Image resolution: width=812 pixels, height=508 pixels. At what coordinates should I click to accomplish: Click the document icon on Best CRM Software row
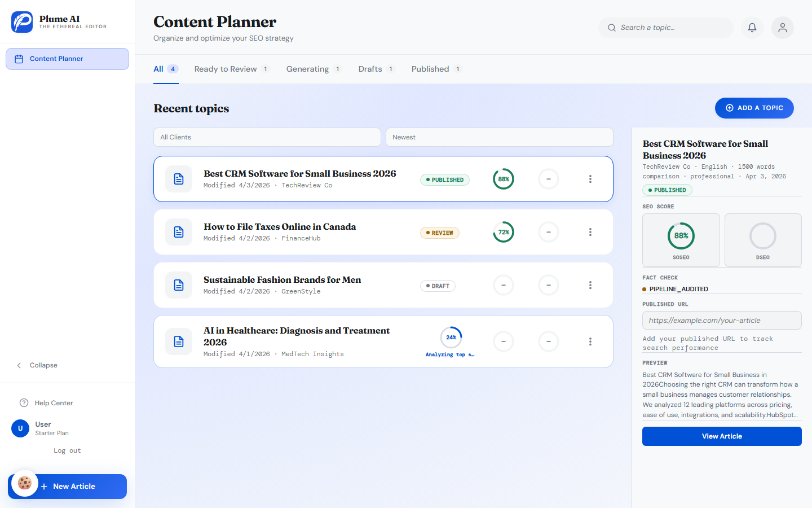click(x=178, y=179)
